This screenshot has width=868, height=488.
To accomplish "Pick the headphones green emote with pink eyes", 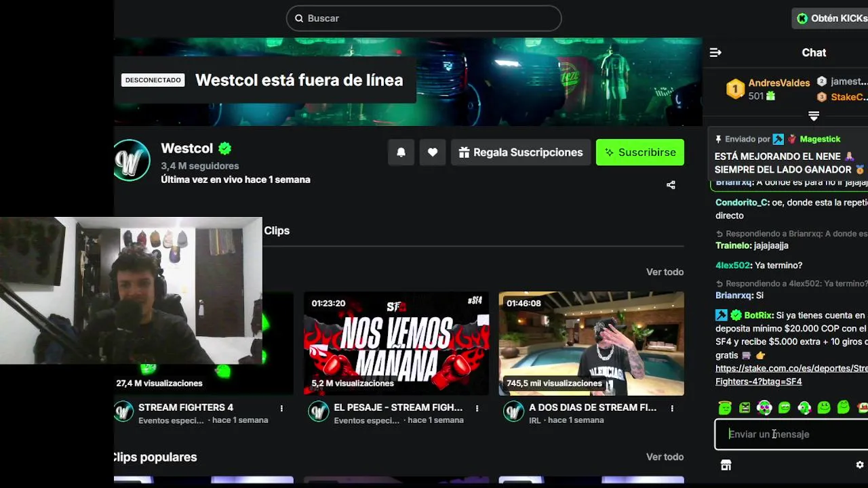I will pyautogui.click(x=764, y=407).
